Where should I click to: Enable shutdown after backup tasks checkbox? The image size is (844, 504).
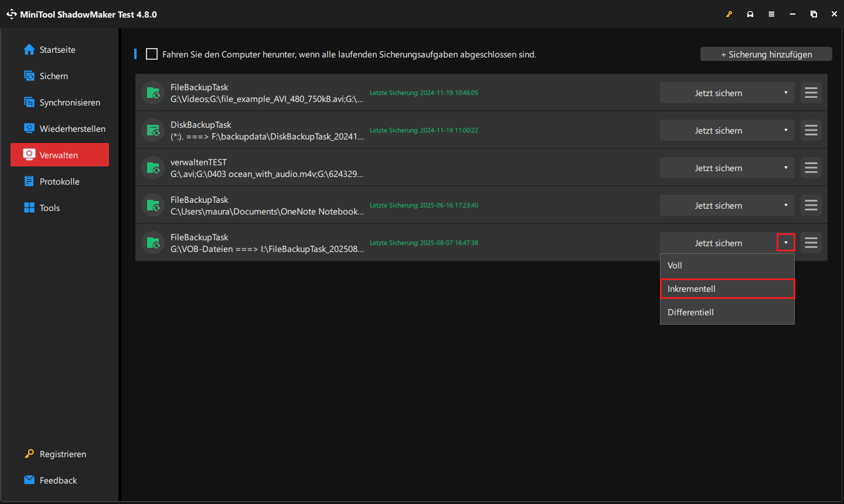152,54
